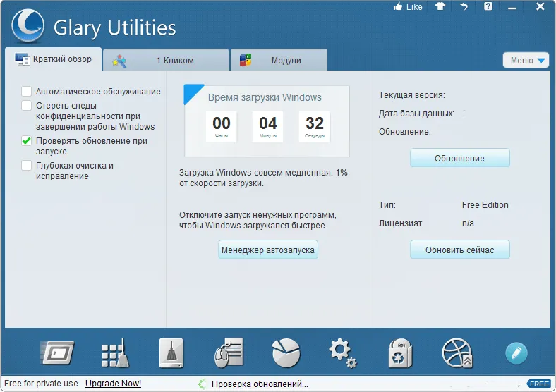This screenshot has width=556, height=392.
Task: Click the Время загрузки Windows heading
Action: click(x=265, y=97)
